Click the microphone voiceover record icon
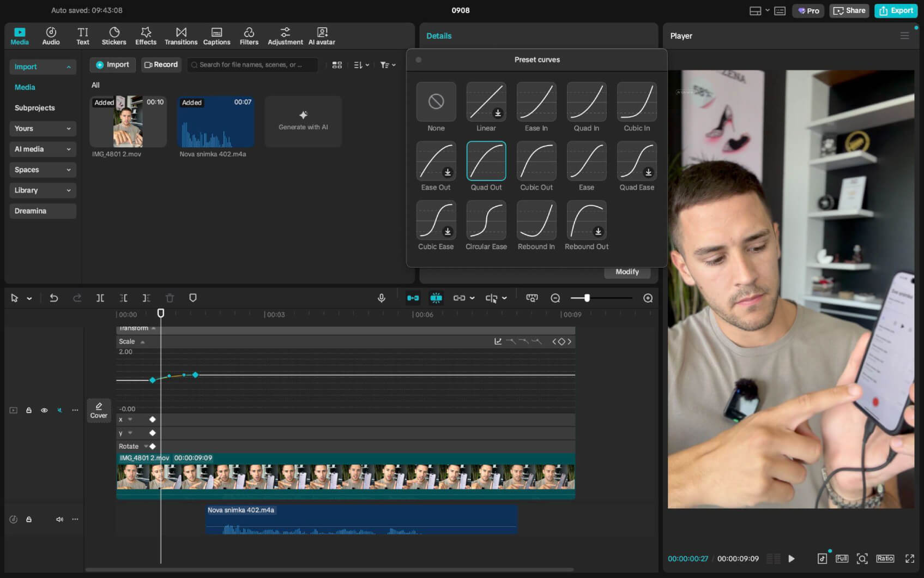Image resolution: width=924 pixels, height=578 pixels. [x=382, y=298]
